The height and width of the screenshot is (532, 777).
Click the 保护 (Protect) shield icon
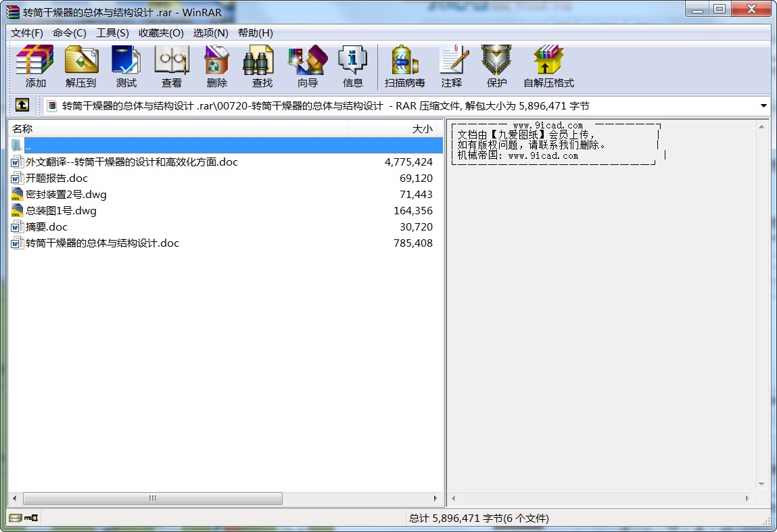coord(496,60)
